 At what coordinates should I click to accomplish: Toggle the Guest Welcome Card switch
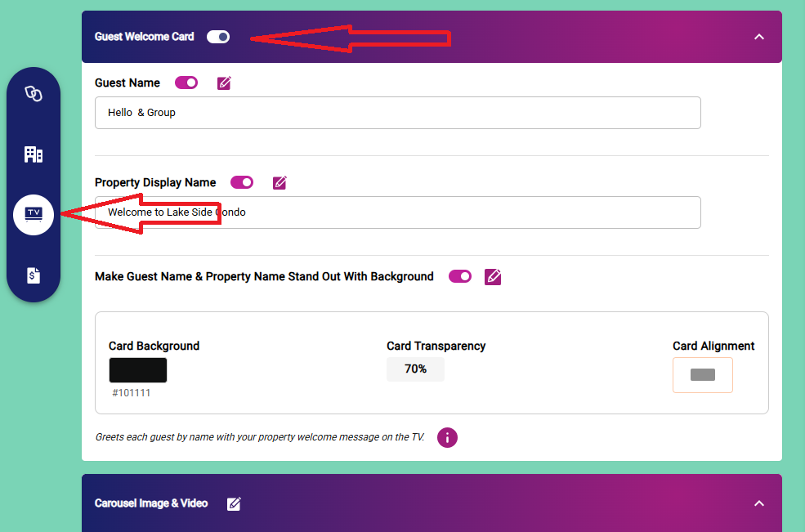218,37
